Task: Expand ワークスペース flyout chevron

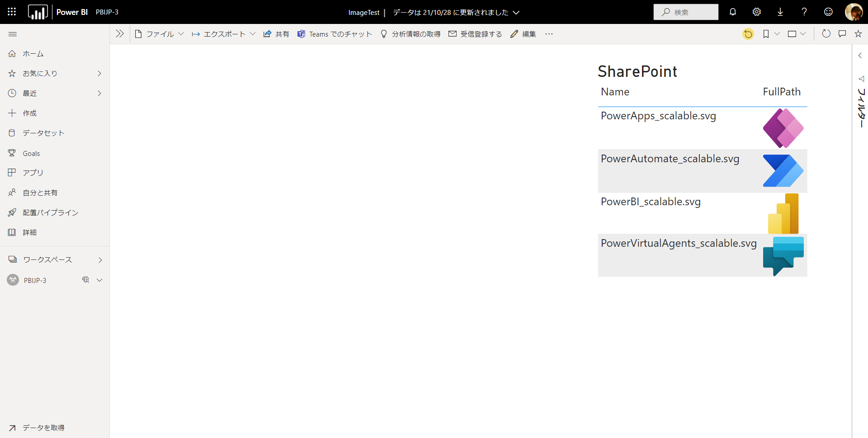Action: click(x=100, y=260)
